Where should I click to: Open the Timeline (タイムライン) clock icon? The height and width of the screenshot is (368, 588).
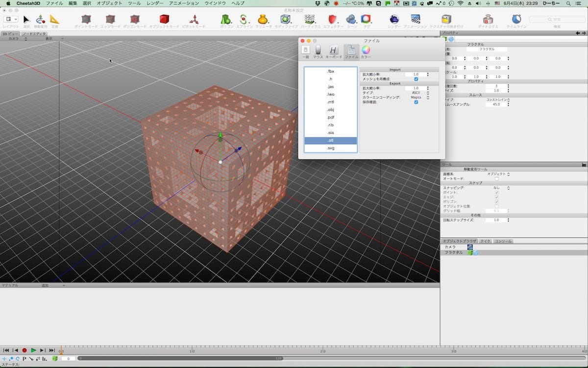(516, 19)
